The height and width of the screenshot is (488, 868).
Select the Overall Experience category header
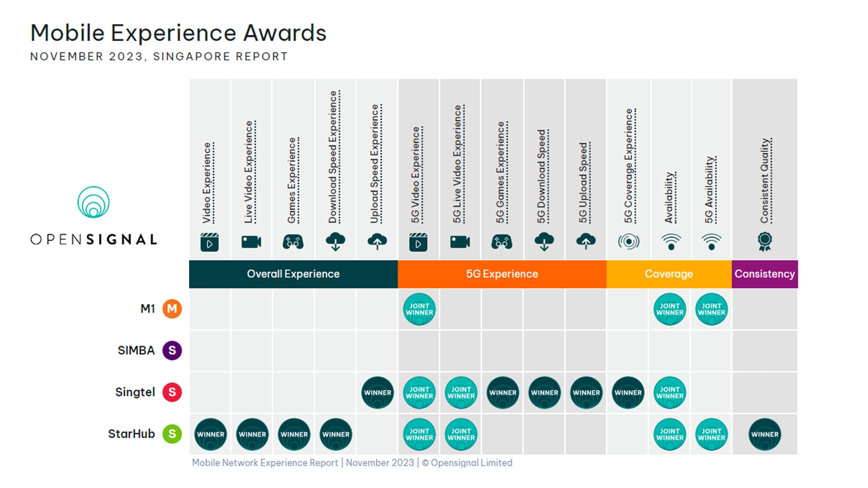(x=293, y=274)
